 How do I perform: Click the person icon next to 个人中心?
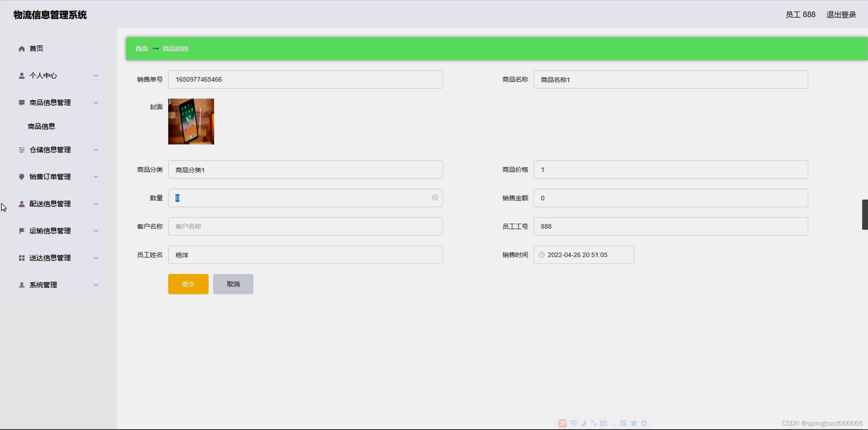pos(22,76)
